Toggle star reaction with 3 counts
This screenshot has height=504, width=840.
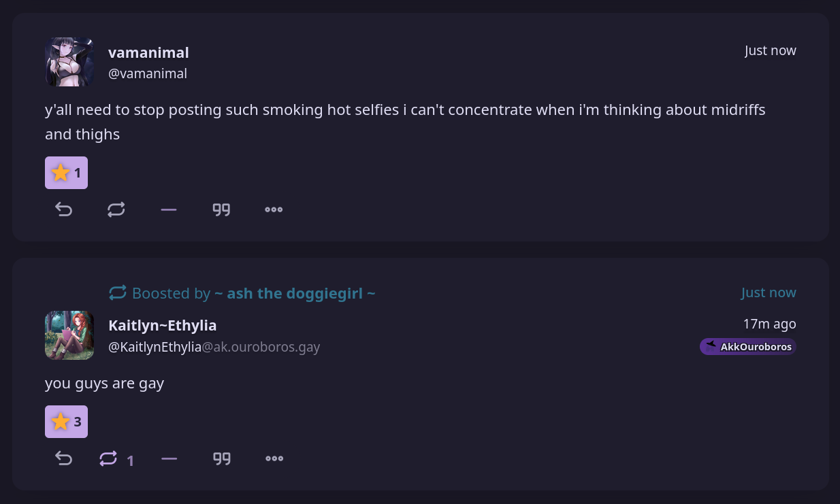pos(66,422)
